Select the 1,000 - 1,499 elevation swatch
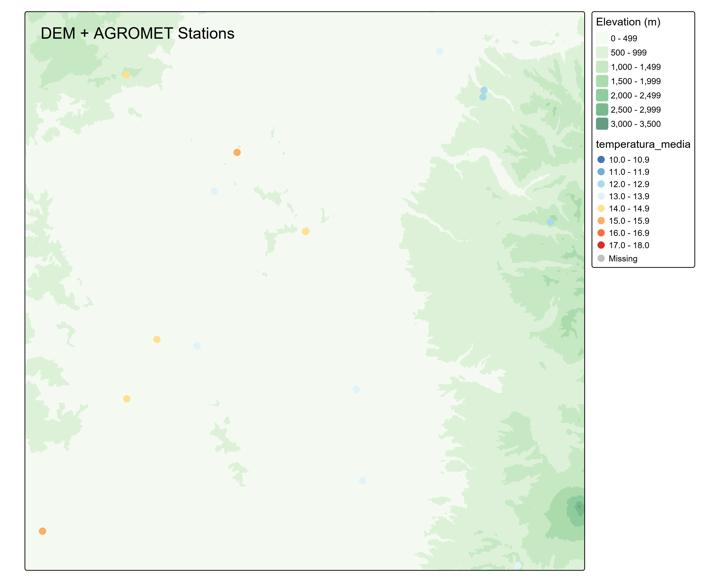The height and width of the screenshot is (582, 728). click(x=602, y=67)
